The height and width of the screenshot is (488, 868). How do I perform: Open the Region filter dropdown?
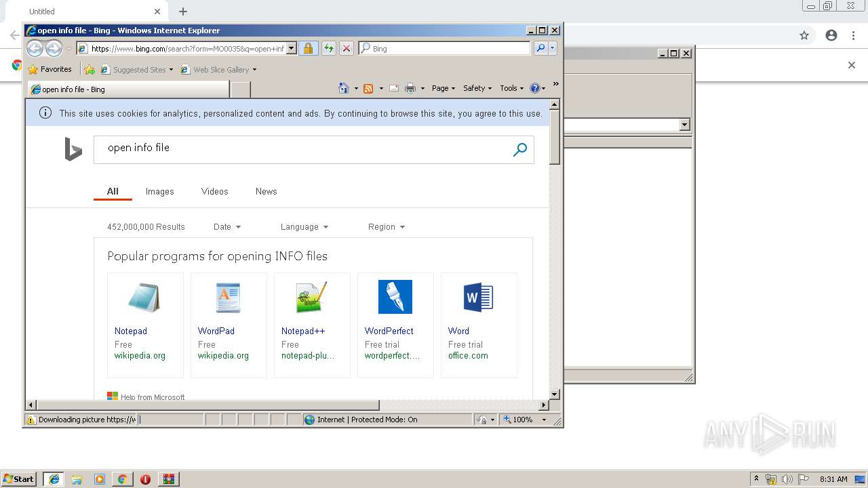tap(387, 227)
